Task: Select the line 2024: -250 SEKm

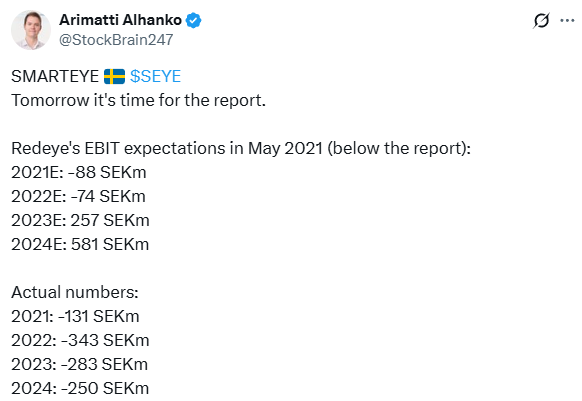Action: [80, 388]
